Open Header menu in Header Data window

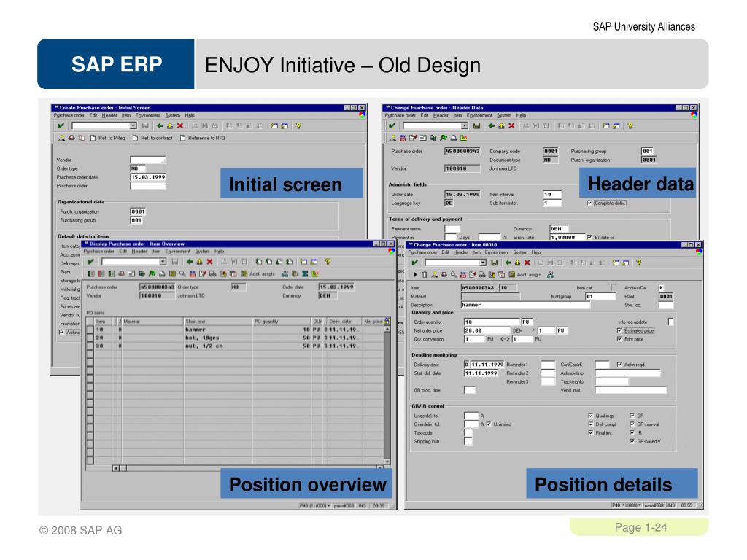[441, 115]
